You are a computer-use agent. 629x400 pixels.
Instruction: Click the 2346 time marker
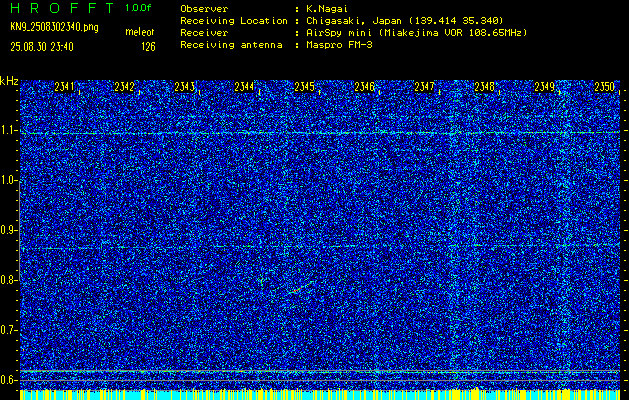(x=364, y=86)
